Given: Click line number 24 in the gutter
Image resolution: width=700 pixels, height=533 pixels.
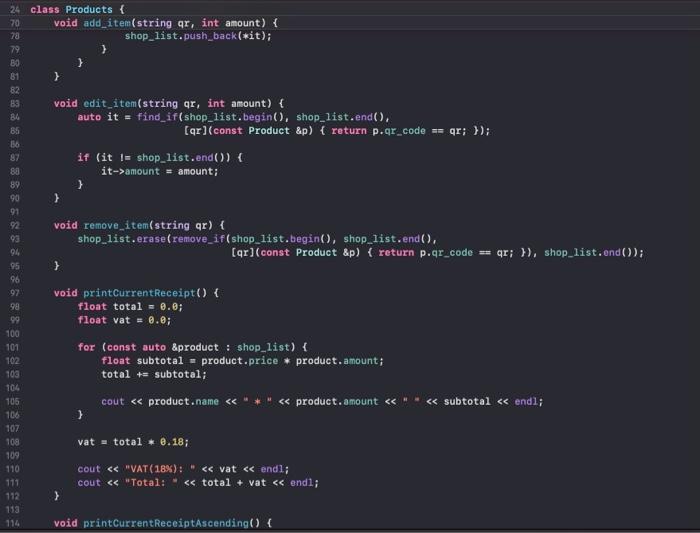Looking at the screenshot, I should [x=15, y=9].
